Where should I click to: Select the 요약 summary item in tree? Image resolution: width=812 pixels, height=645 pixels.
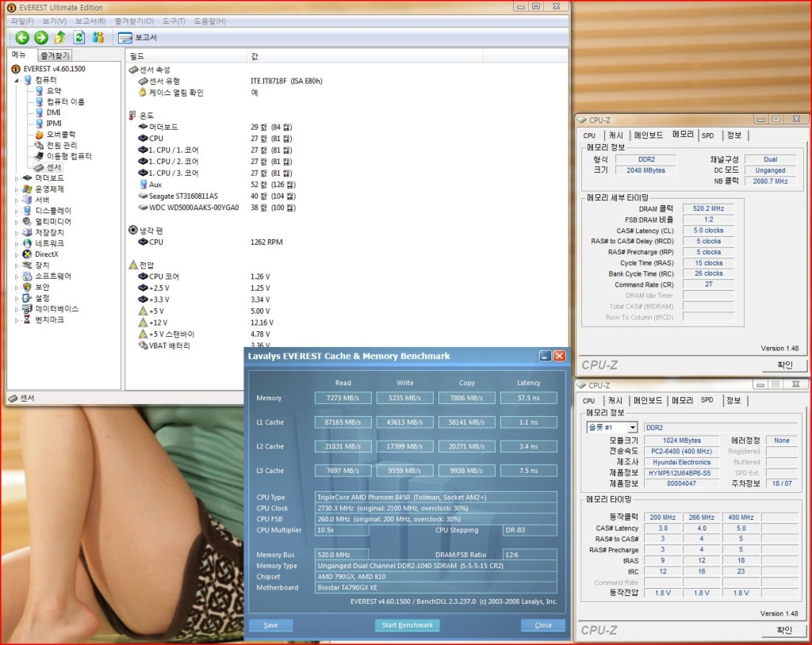54,90
